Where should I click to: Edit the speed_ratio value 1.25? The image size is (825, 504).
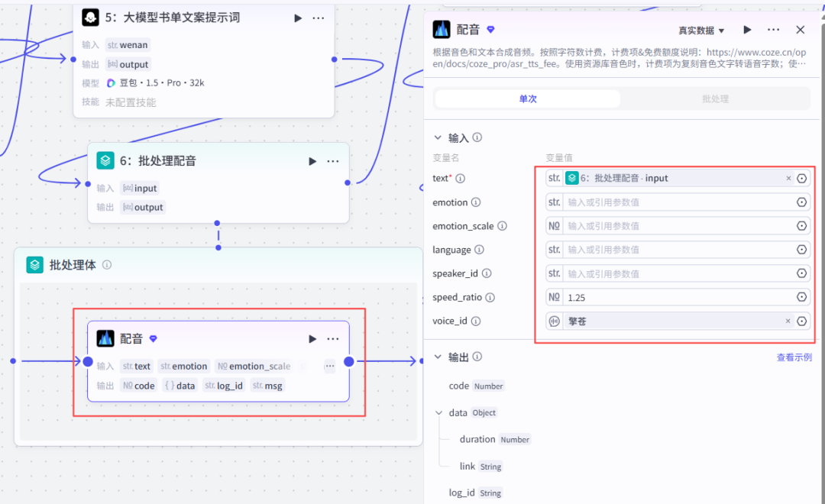coord(678,297)
